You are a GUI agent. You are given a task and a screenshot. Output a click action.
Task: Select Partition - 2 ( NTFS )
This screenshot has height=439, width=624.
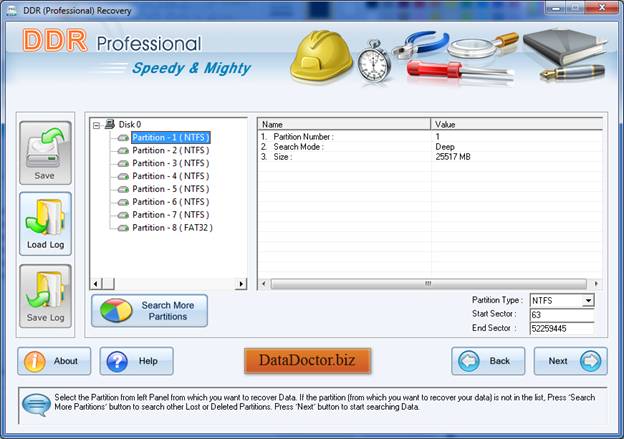point(171,150)
